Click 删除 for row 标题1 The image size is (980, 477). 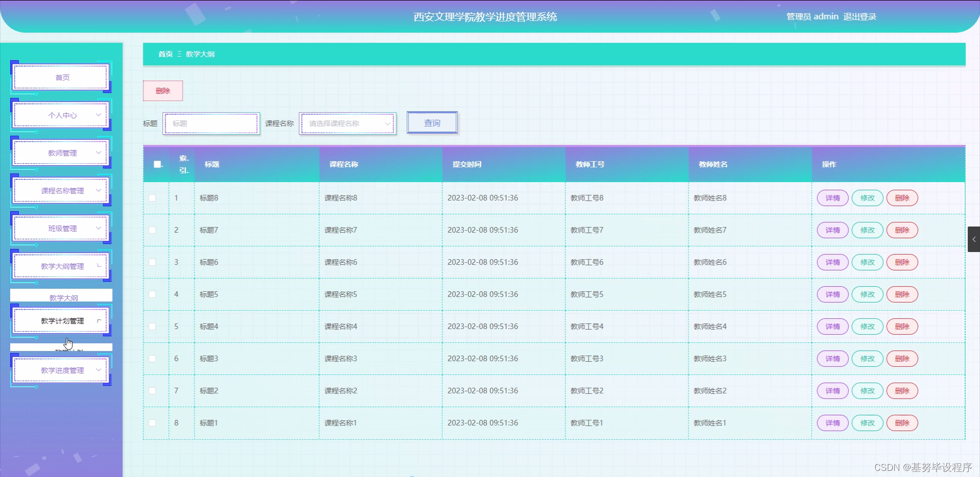902,423
